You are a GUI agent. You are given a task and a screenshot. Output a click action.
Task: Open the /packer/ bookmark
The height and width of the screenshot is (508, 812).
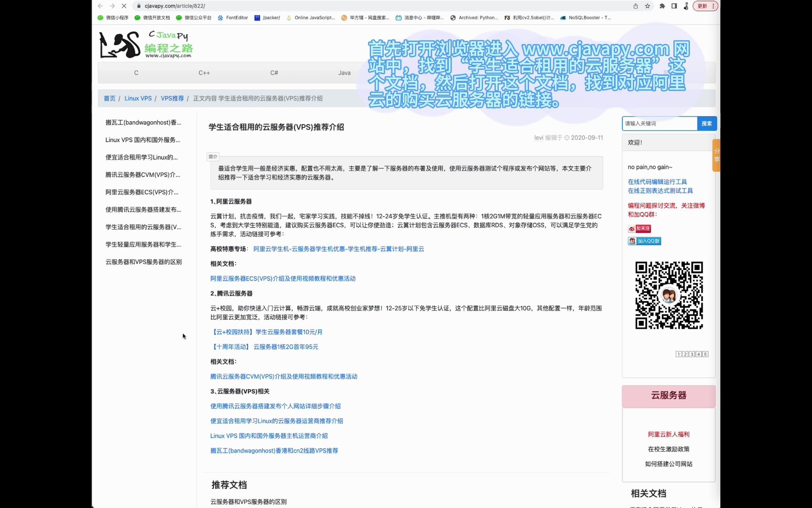pos(267,18)
